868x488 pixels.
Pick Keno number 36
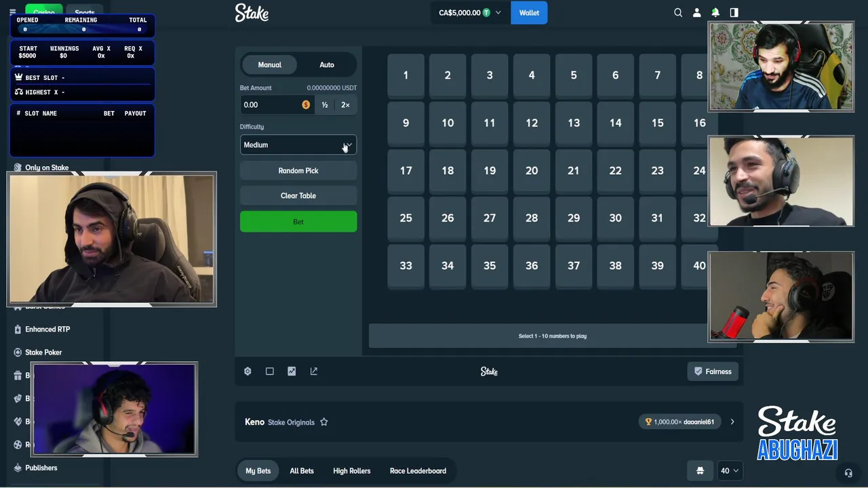coord(532,266)
